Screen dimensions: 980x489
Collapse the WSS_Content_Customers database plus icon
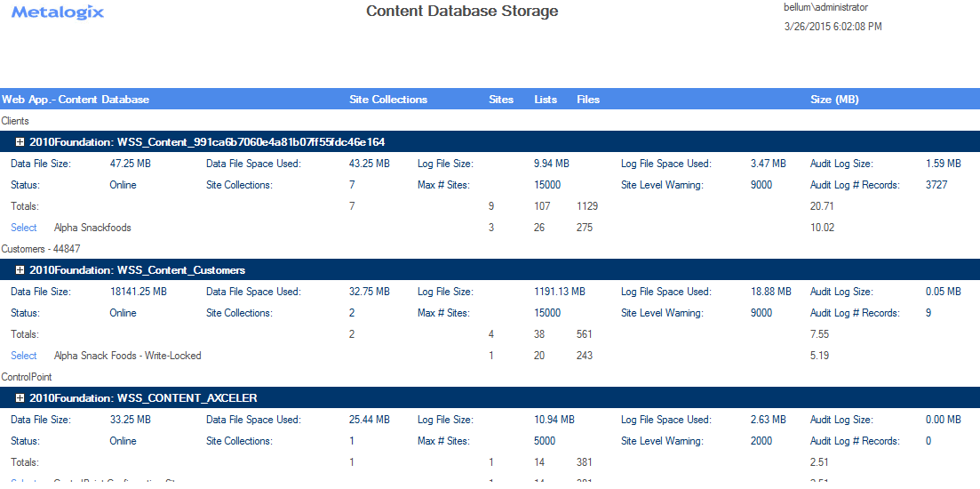[20, 270]
